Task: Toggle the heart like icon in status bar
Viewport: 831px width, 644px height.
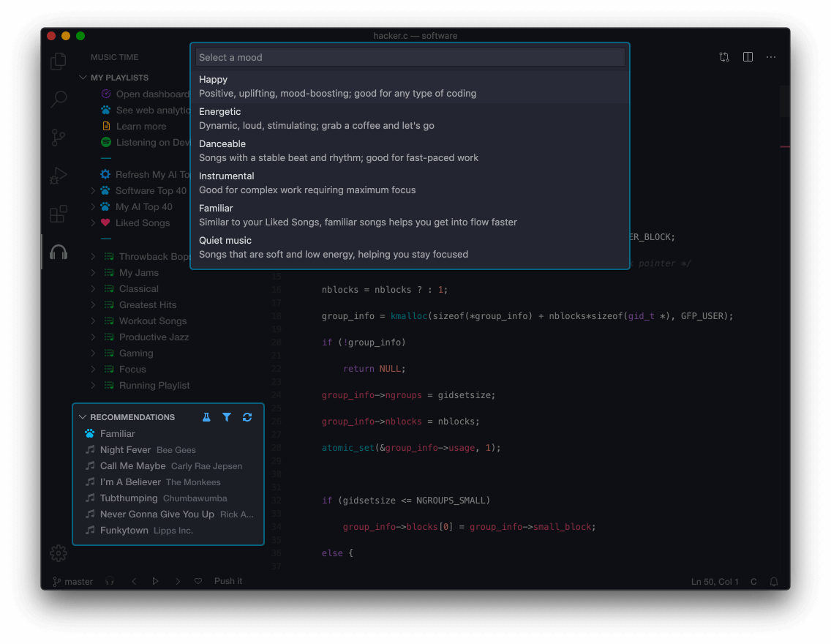Action: coord(198,581)
